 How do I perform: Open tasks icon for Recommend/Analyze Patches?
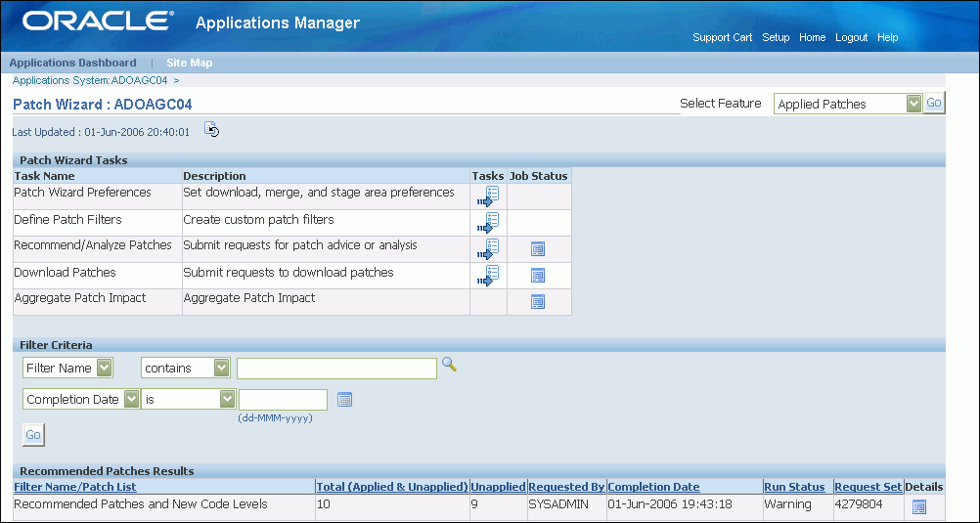[x=488, y=248]
